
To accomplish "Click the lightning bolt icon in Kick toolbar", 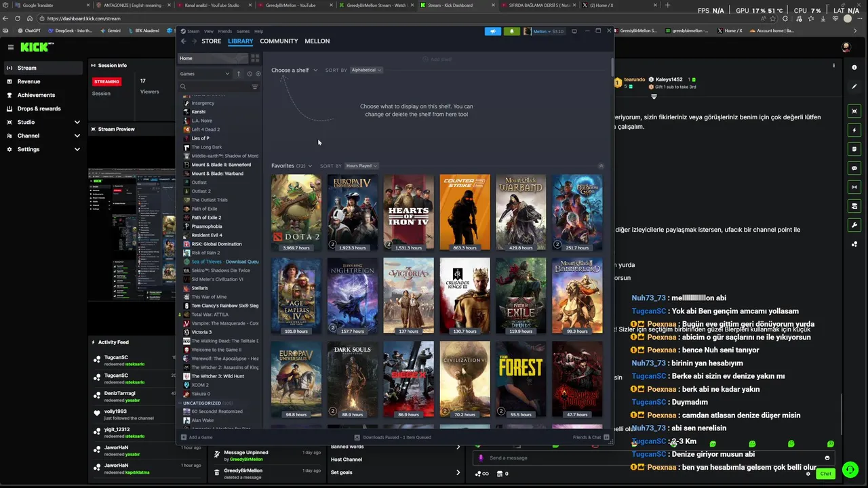I will point(854,130).
